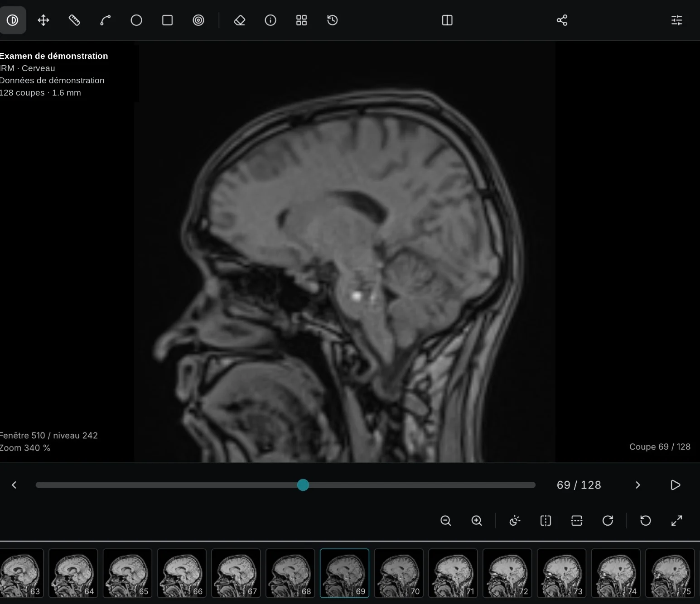Jump to slice thumbnail 71
The image size is (700, 604).
coord(454,573)
